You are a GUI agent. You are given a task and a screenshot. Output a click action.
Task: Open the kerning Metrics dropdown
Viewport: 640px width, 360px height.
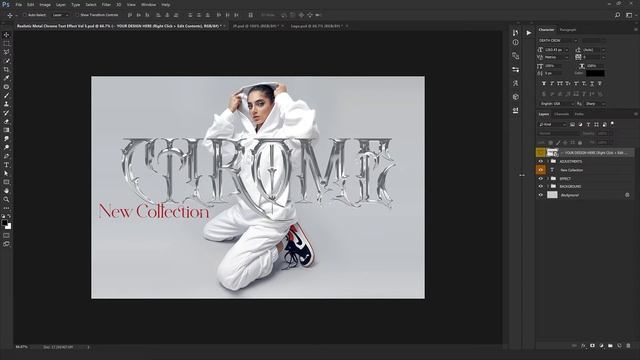click(556, 58)
